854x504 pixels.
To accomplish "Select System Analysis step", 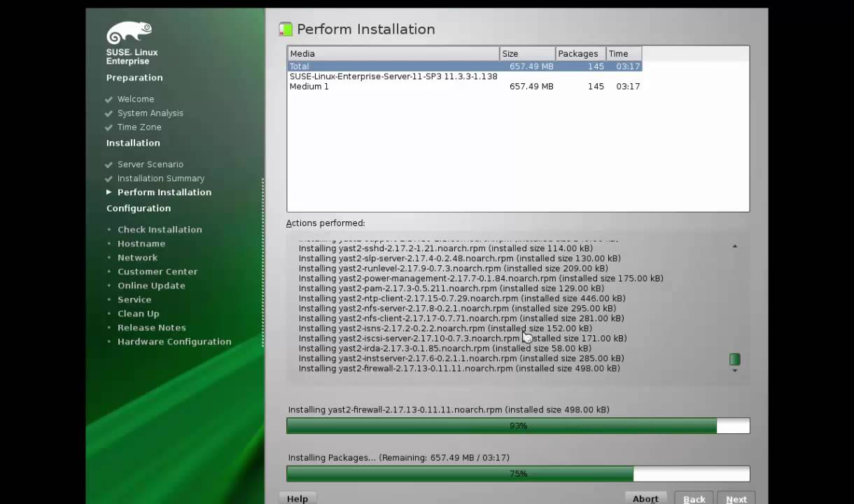I will (x=150, y=113).
